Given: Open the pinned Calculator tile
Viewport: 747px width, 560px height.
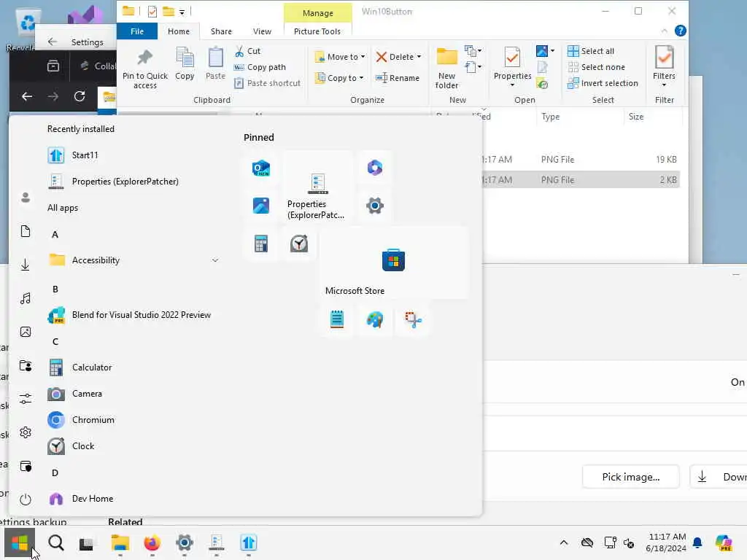Looking at the screenshot, I should click(260, 244).
